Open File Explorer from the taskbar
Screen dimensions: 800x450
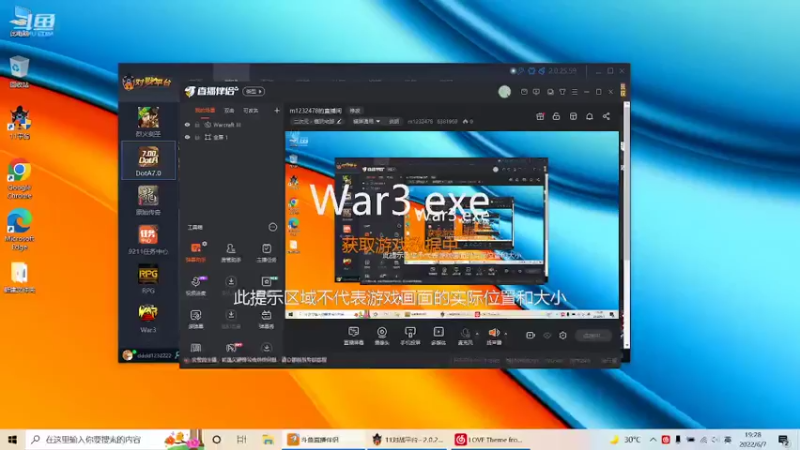268,439
